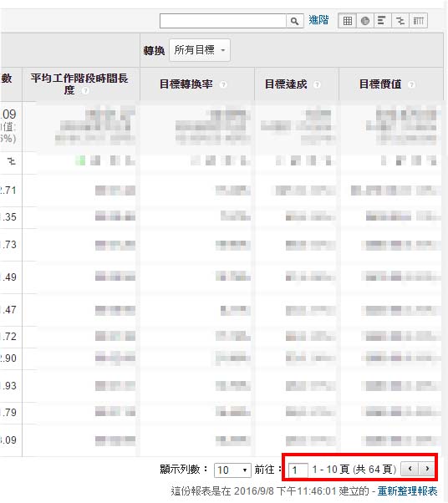Click the table search input field
This screenshot has height=503, width=448.
click(x=223, y=21)
